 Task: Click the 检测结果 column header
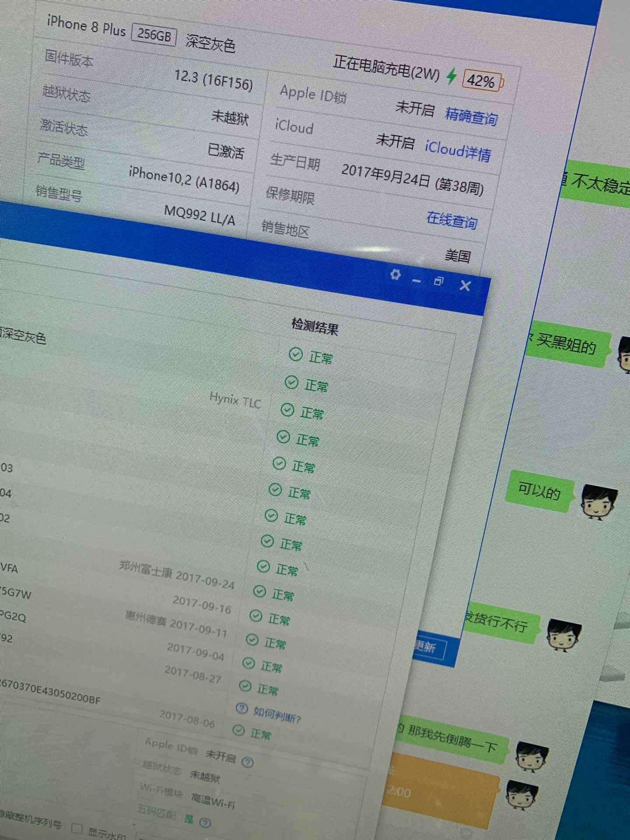coord(315,326)
